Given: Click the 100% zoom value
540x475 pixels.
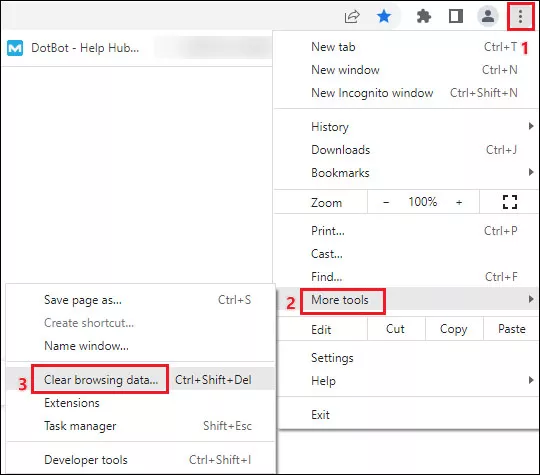Looking at the screenshot, I should tap(423, 202).
